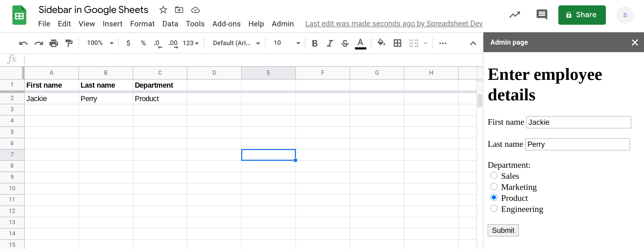Open merge cells options arrow
644x249 pixels.
tap(426, 43)
